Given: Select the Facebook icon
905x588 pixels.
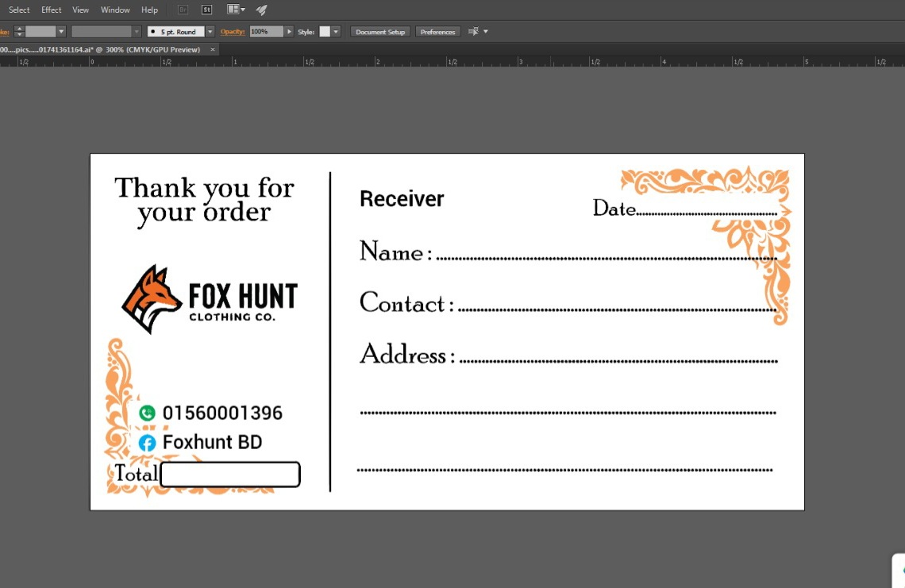Looking at the screenshot, I should pos(147,443).
